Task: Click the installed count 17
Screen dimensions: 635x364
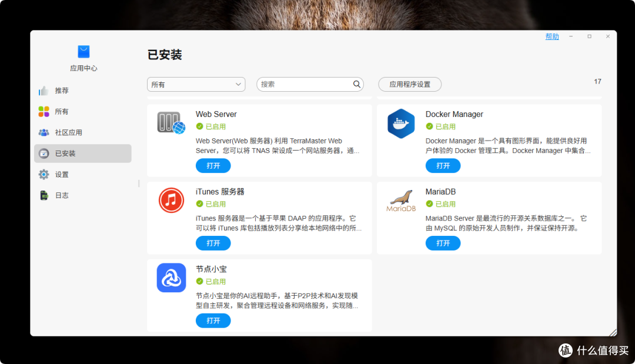Action: (x=598, y=81)
